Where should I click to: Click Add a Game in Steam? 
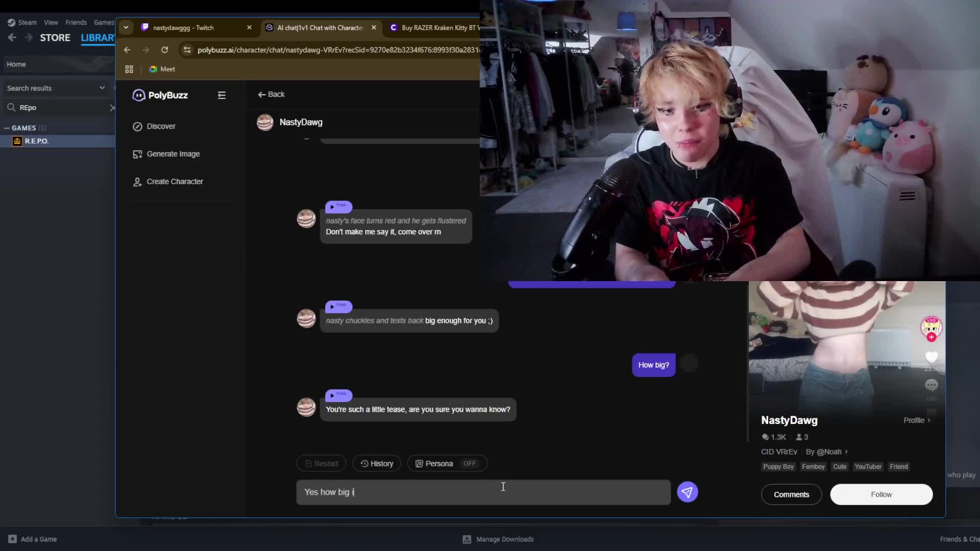click(33, 539)
